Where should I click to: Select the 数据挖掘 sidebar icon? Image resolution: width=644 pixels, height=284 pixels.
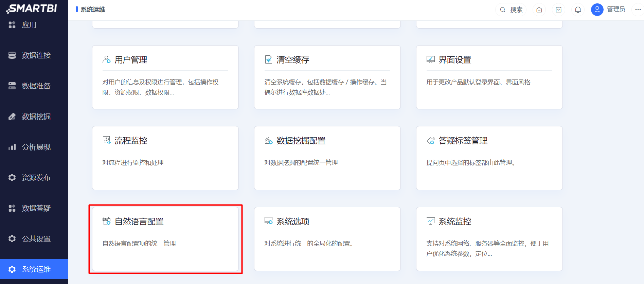click(12, 117)
